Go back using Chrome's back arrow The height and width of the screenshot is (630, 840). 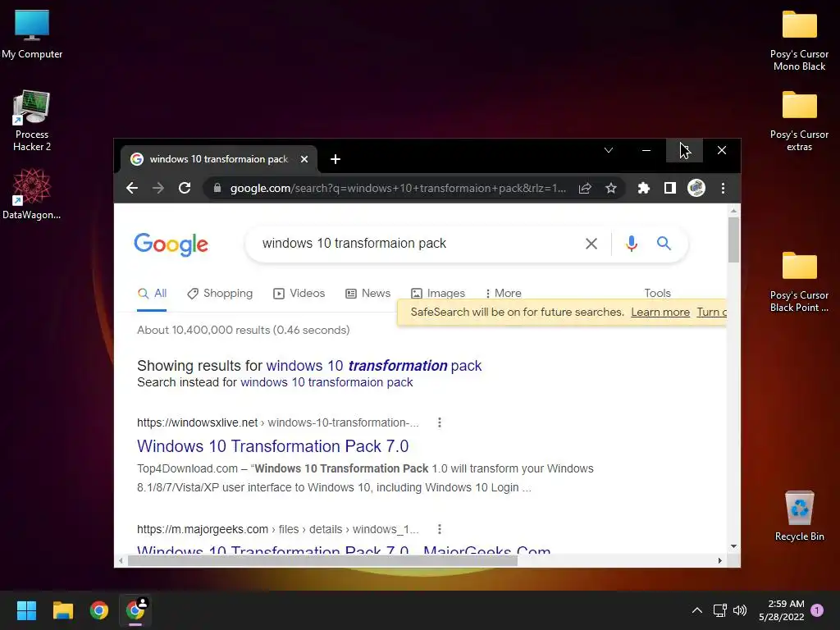click(132, 188)
